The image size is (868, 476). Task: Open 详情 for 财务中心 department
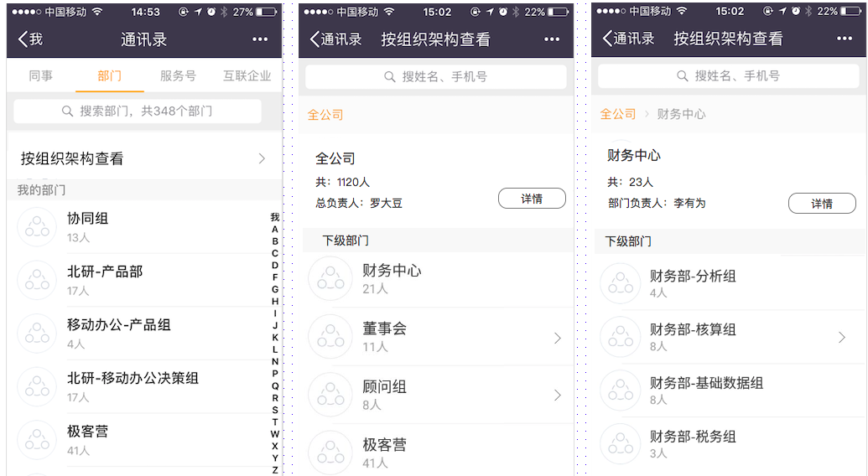(x=821, y=204)
